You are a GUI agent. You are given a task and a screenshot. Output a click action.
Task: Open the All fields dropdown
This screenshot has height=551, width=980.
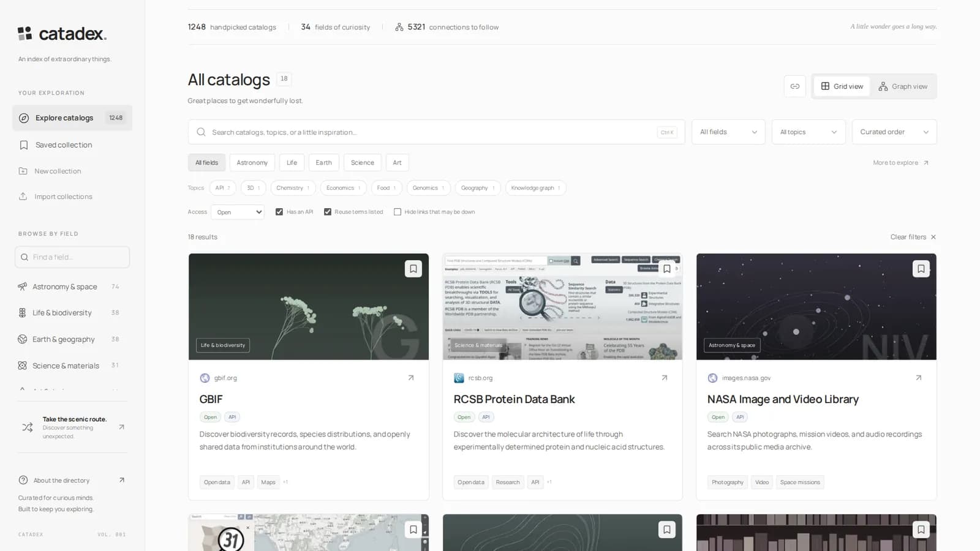pos(728,132)
